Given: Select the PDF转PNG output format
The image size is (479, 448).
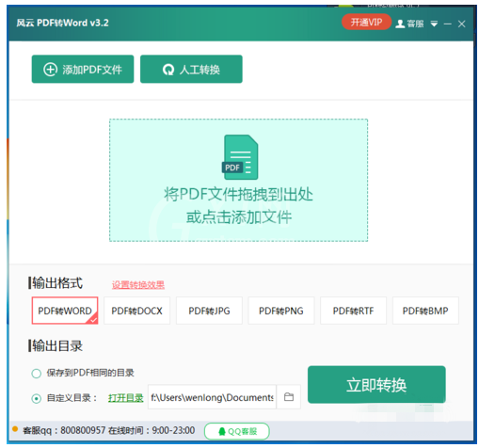Looking at the screenshot, I should click(281, 311).
